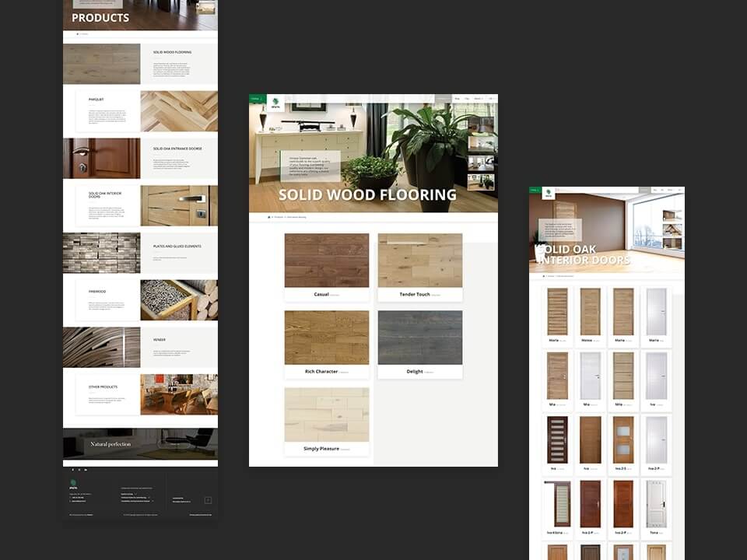Click highlighted gray nav item on flooring page
Screen dimensions: 747x560
pyautogui.click(x=443, y=99)
